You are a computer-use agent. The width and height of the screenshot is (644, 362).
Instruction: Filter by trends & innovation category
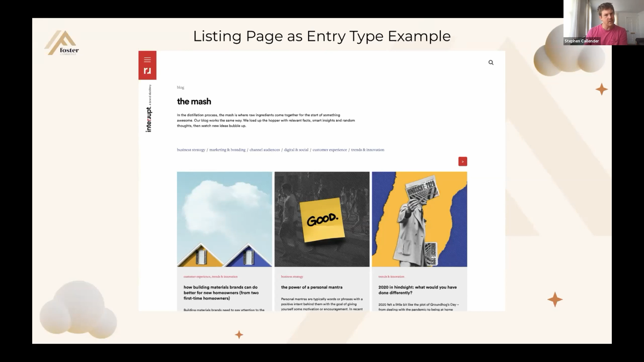point(368,150)
